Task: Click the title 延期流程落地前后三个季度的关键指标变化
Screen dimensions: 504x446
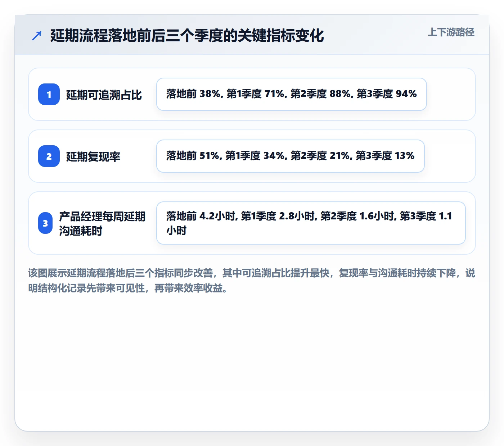Action: (187, 36)
